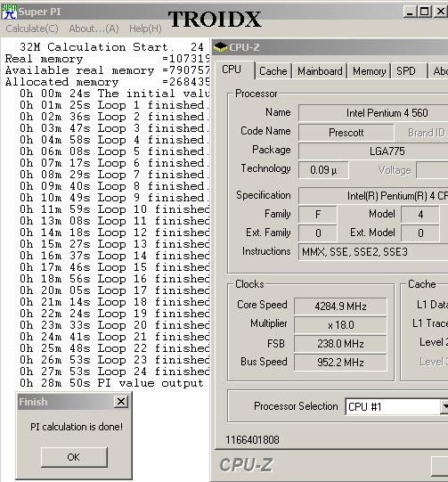Close the Finish dialog with its X
Image resolution: width=448 pixels, height=482 pixels.
pyautogui.click(x=121, y=402)
